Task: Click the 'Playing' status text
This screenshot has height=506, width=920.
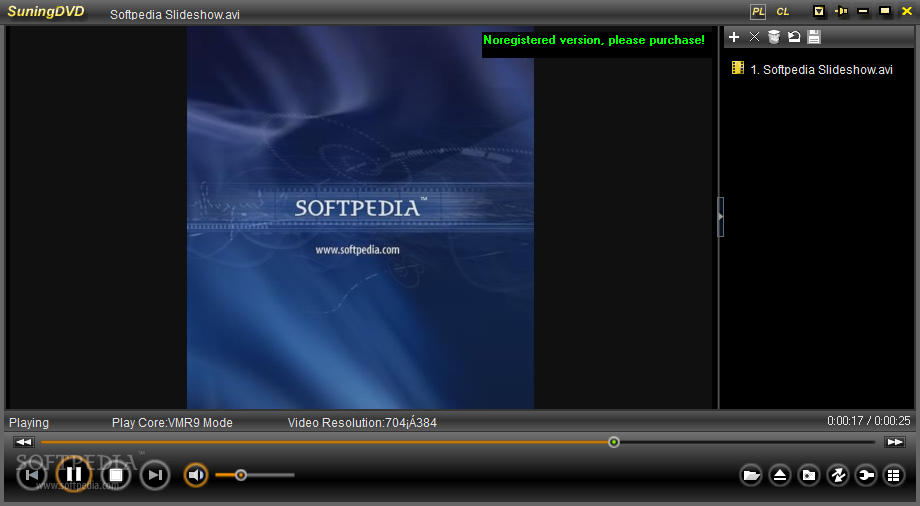Action: pos(29,423)
